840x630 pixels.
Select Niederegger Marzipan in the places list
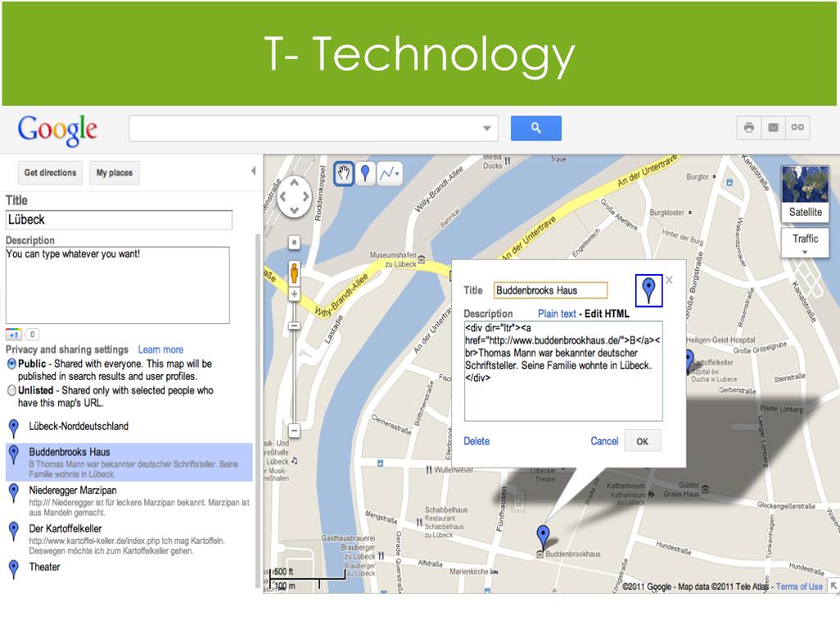click(x=129, y=500)
